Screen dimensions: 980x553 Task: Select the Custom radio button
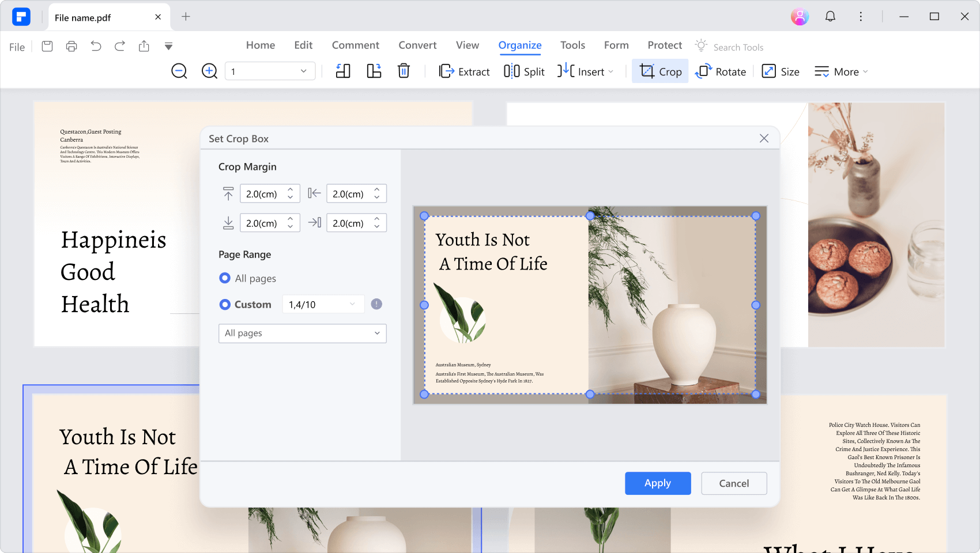pyautogui.click(x=225, y=304)
